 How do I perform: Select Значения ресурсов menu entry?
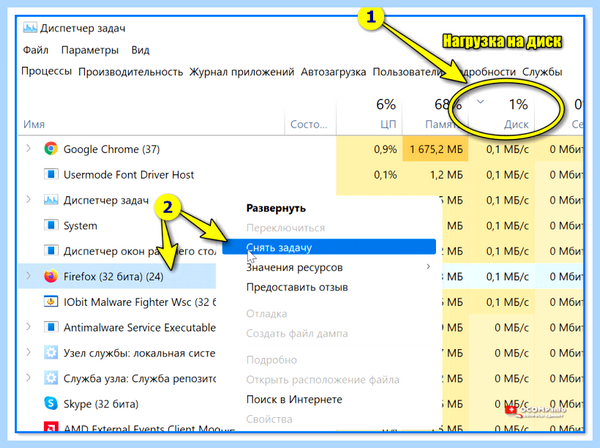coord(294,267)
